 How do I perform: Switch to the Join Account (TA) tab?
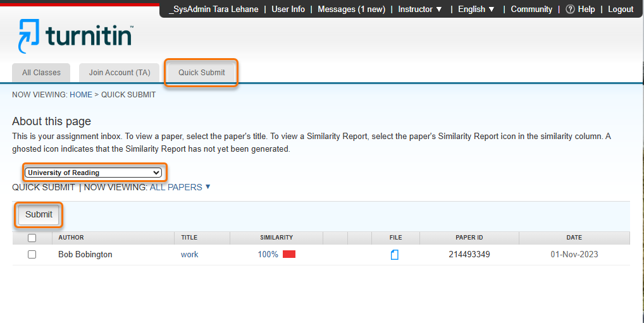click(120, 73)
